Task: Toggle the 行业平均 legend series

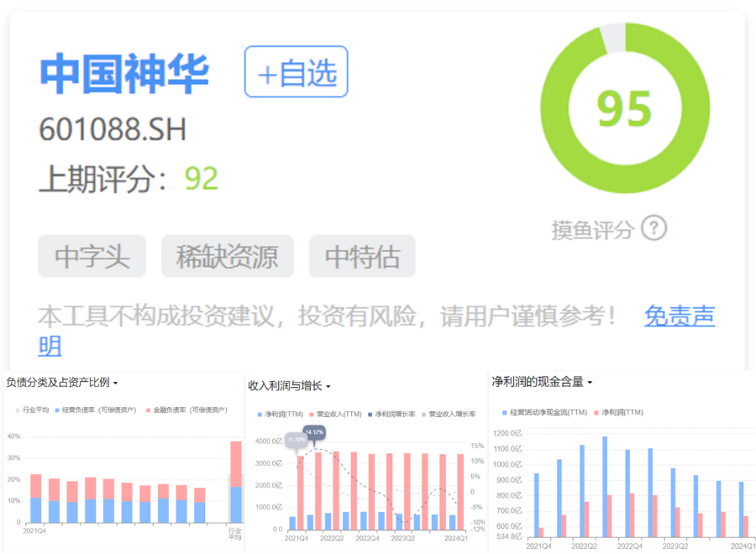Action: pos(32,410)
